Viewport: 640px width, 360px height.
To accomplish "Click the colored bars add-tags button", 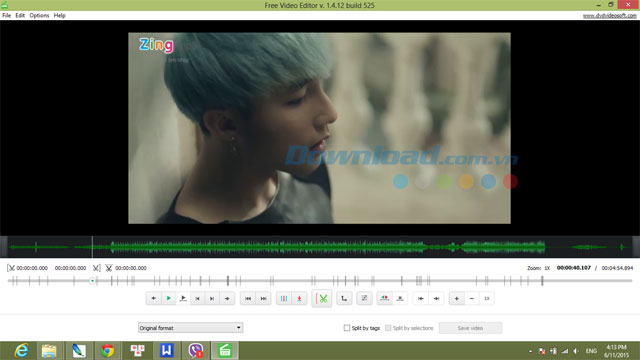I will coord(284,298).
